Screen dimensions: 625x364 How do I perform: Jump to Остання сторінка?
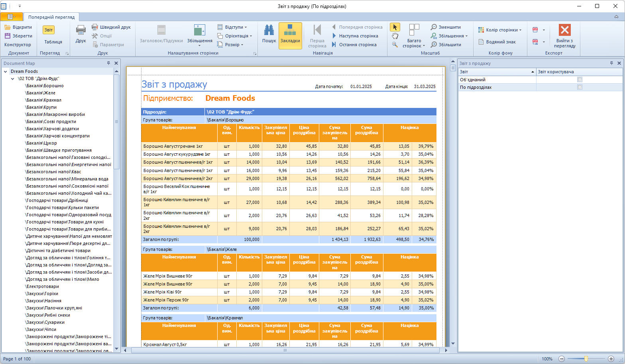[x=354, y=45]
